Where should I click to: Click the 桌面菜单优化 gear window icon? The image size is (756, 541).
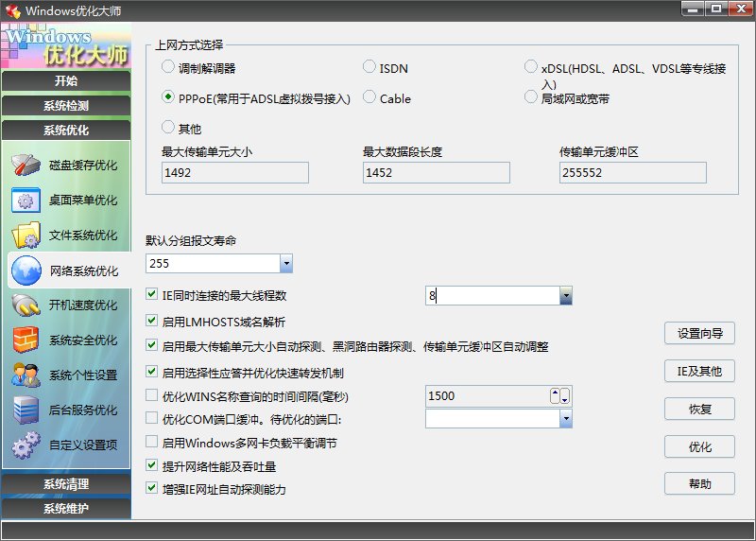[x=26, y=201]
